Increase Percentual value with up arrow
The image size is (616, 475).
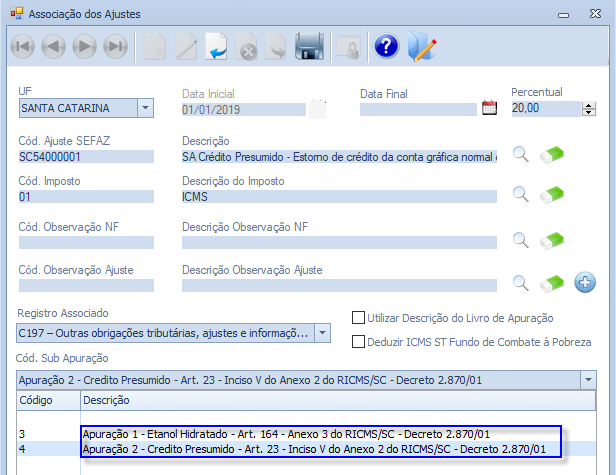coord(588,105)
